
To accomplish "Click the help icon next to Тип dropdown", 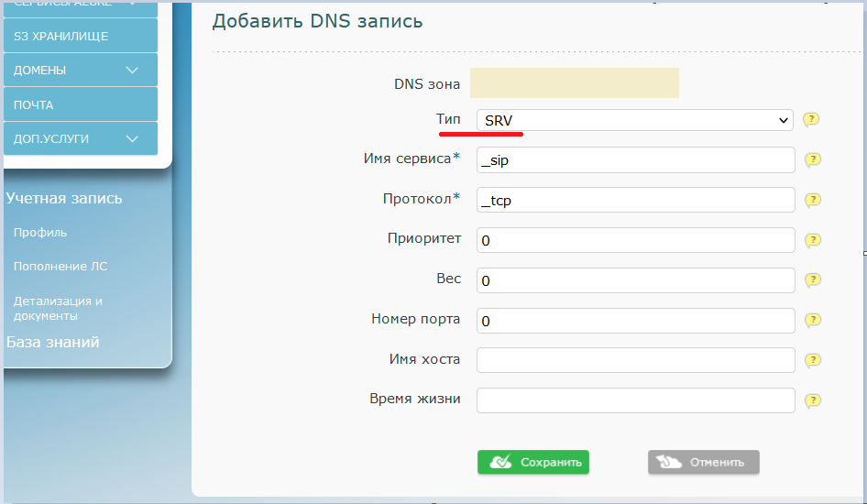I will (x=810, y=120).
